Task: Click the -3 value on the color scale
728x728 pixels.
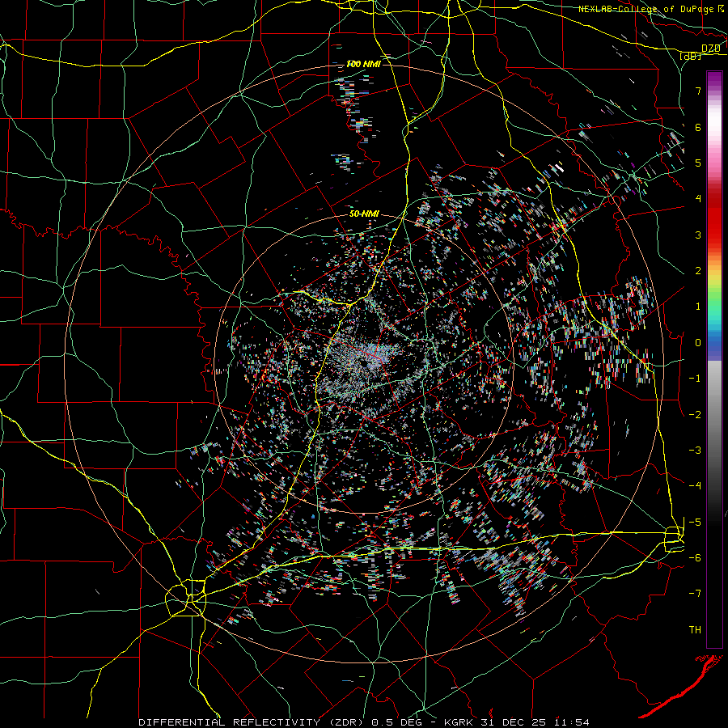Action: [x=695, y=451]
